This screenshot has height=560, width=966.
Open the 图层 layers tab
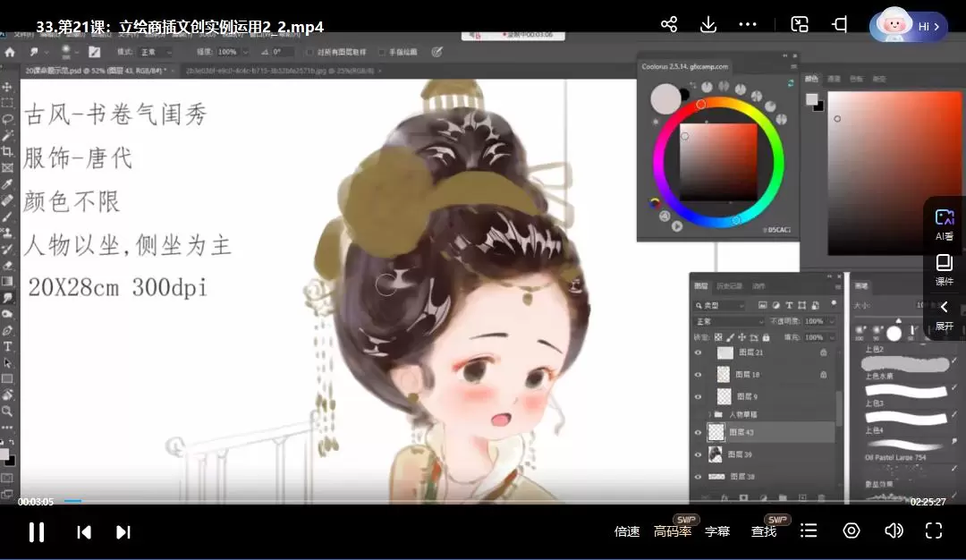click(x=701, y=286)
